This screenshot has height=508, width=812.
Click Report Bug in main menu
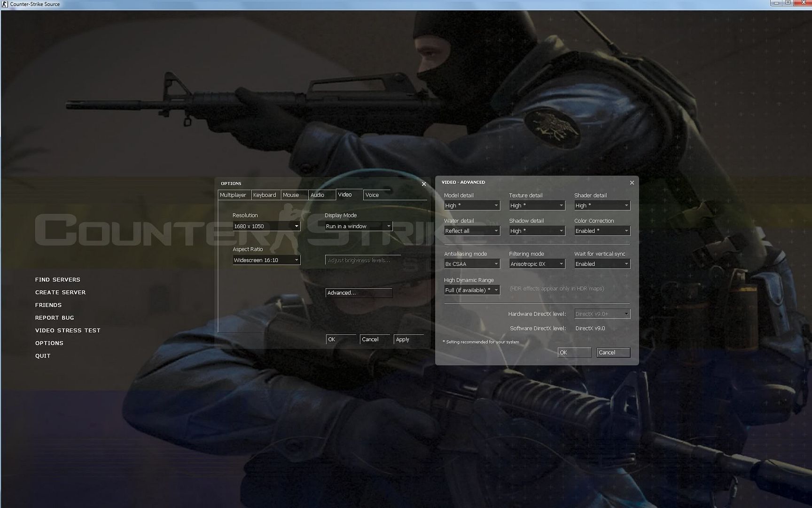(55, 317)
